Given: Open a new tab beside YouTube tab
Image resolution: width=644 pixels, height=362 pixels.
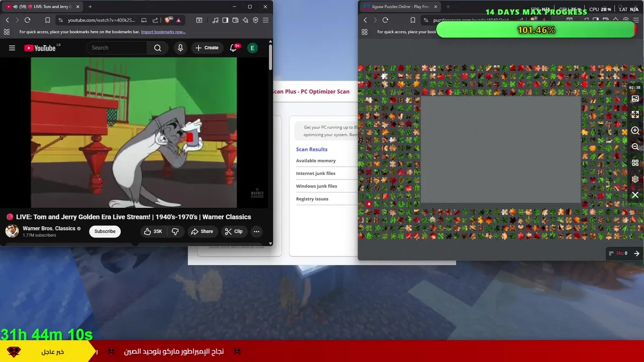Looking at the screenshot, I should pyautogui.click(x=90, y=7).
